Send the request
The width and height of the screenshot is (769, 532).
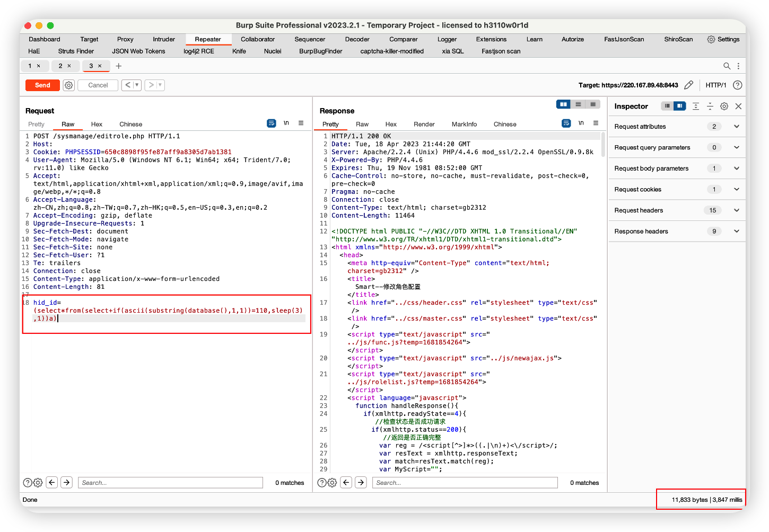pyautogui.click(x=42, y=85)
